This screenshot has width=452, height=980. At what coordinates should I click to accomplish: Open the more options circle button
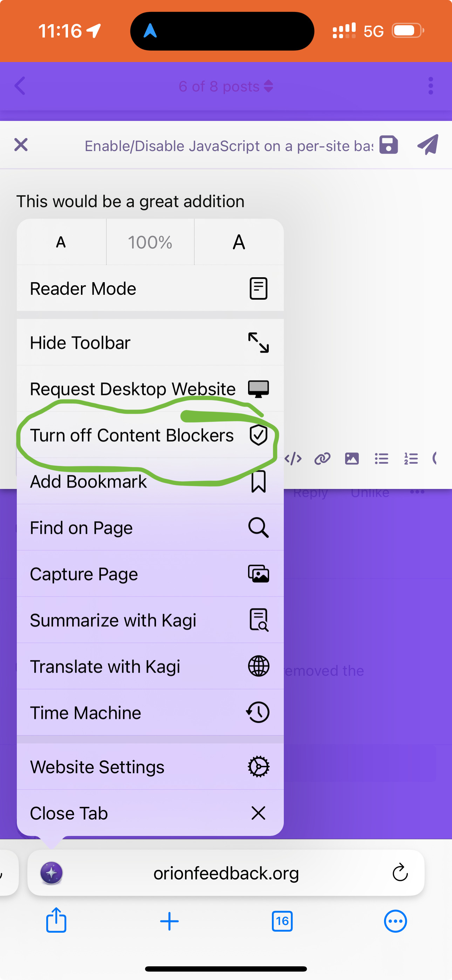coord(395,921)
